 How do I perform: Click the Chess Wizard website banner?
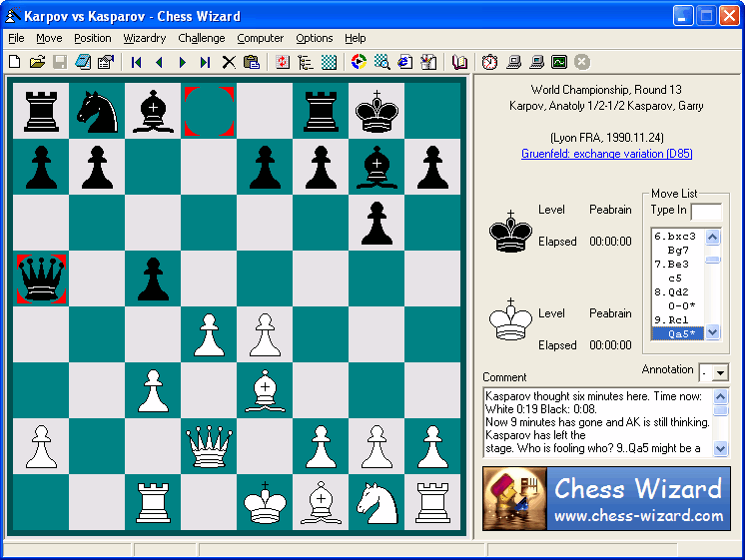pyautogui.click(x=606, y=498)
